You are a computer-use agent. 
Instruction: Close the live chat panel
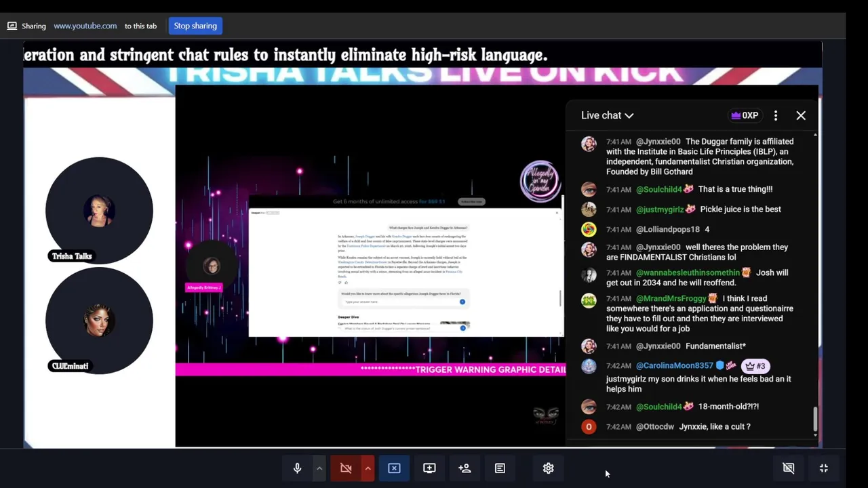coord(801,115)
